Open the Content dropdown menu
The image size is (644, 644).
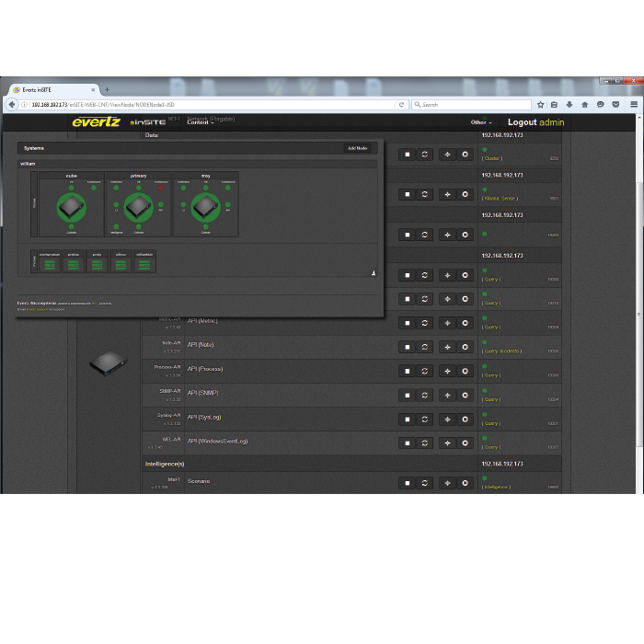point(201,122)
